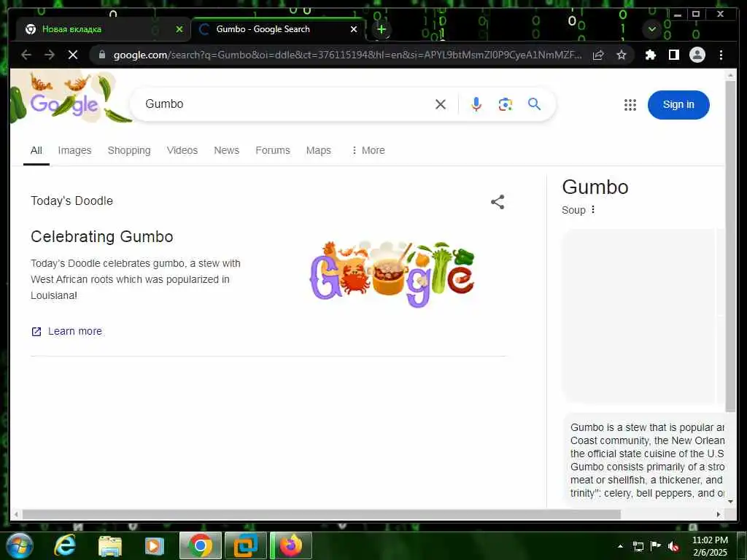Toggle the Chrome side panel icon
The height and width of the screenshot is (560, 747).
[673, 55]
